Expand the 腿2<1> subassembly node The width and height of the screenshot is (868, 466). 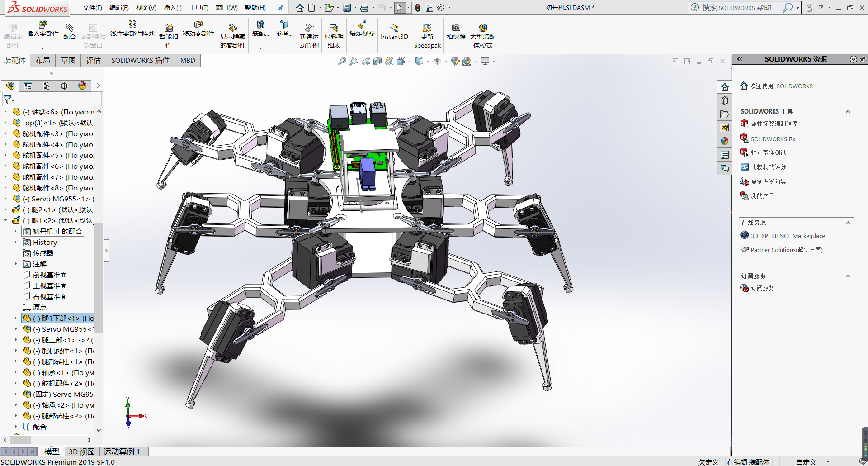5,209
